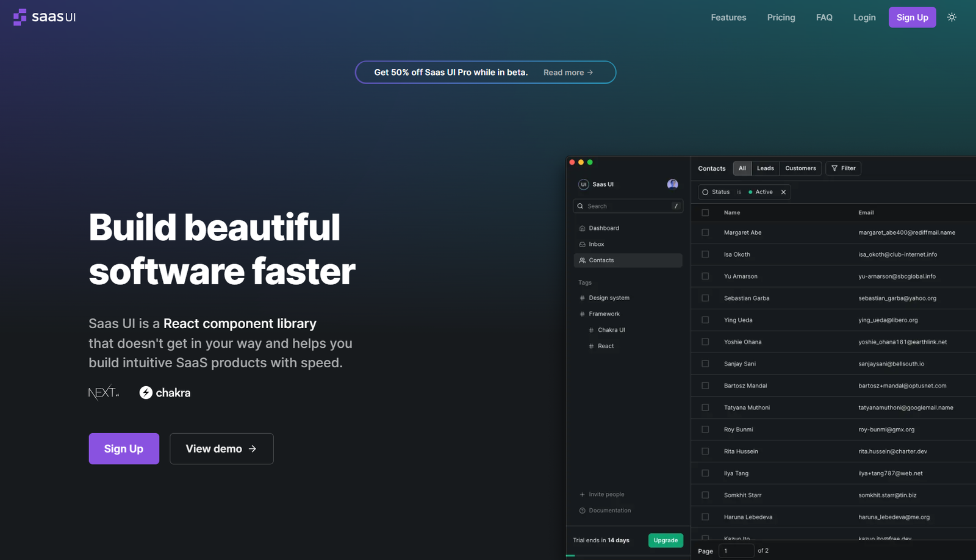Click the name Haruna Lebedeva
This screenshot has width=976, height=560.
click(x=748, y=517)
